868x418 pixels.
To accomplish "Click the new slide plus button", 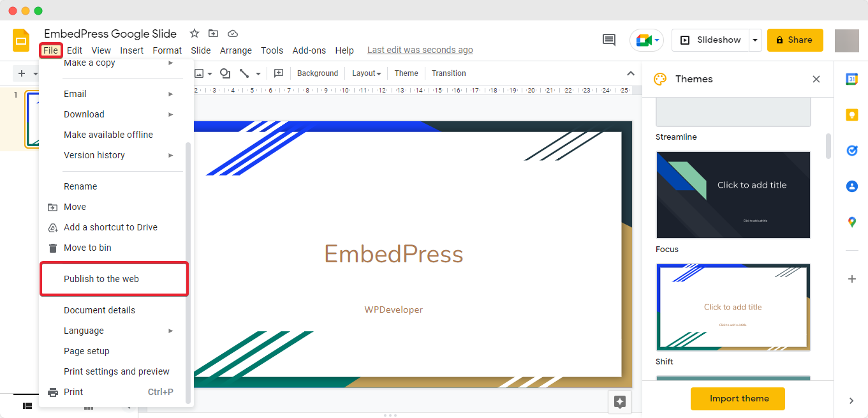I will (x=22, y=73).
